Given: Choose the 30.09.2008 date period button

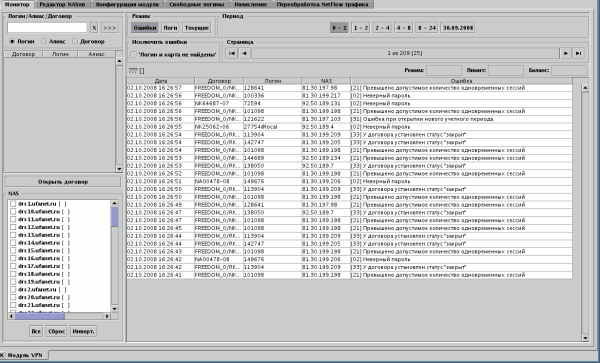Looking at the screenshot, I should click(x=458, y=28).
